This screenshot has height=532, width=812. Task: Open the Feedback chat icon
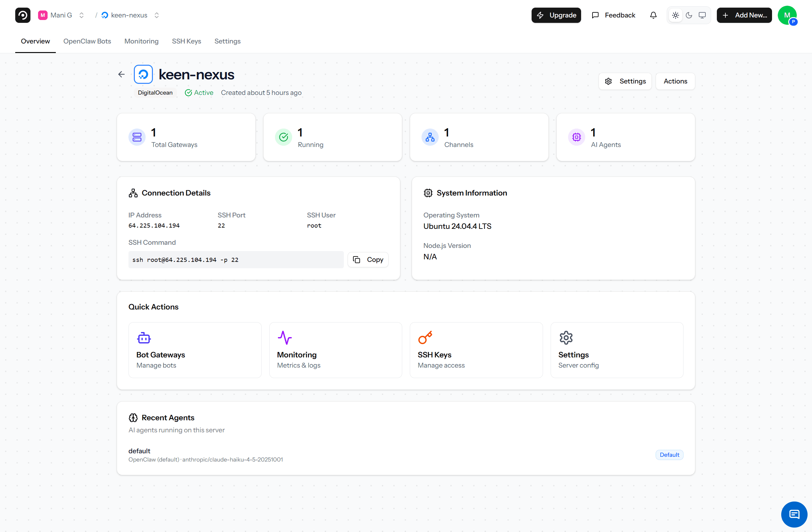point(595,15)
